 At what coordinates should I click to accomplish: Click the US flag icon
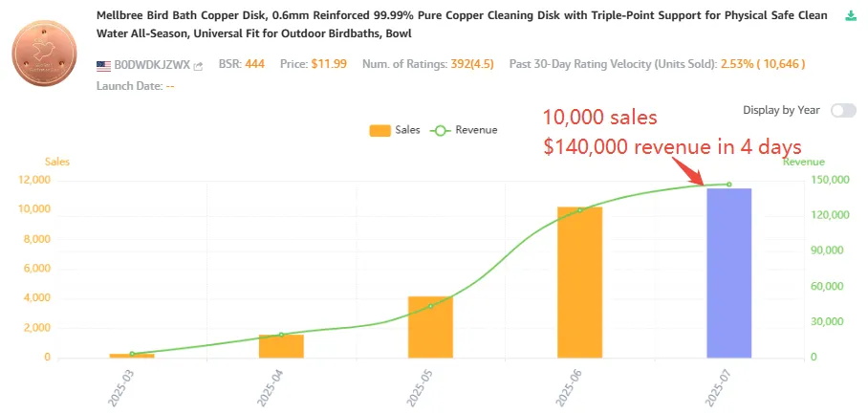[103, 66]
